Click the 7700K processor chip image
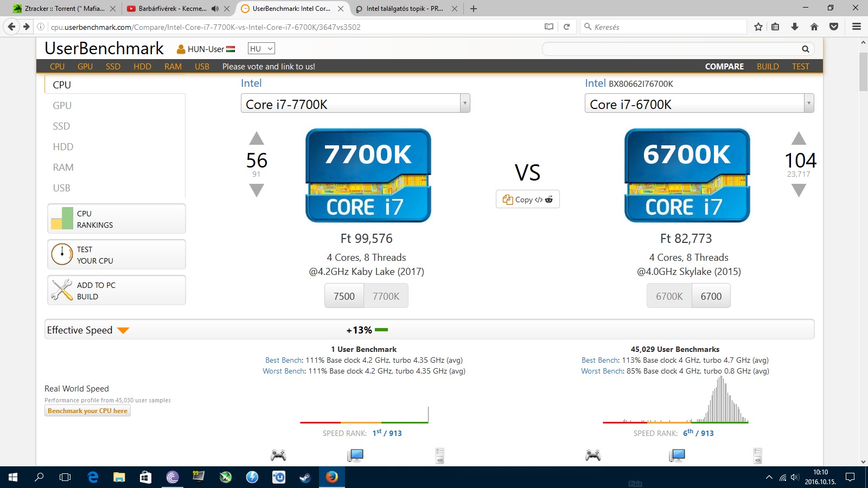This screenshot has height=488, width=868. (368, 175)
